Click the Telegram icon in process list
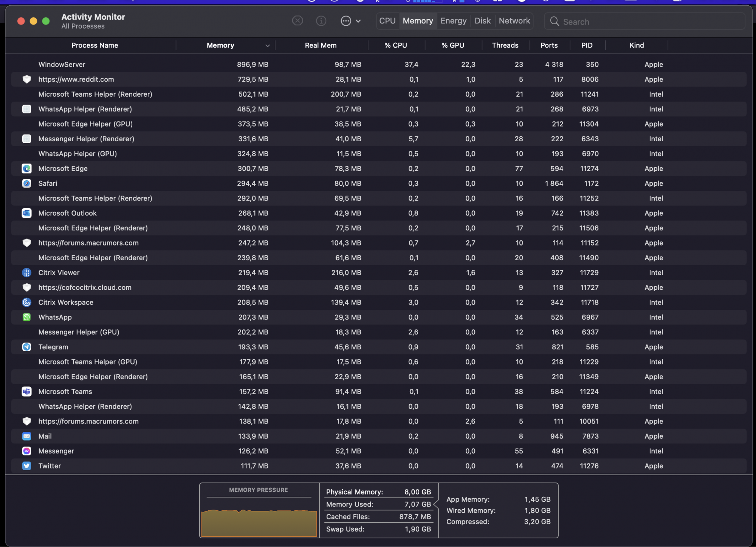Viewport: 756px width, 547px height. [x=26, y=347]
